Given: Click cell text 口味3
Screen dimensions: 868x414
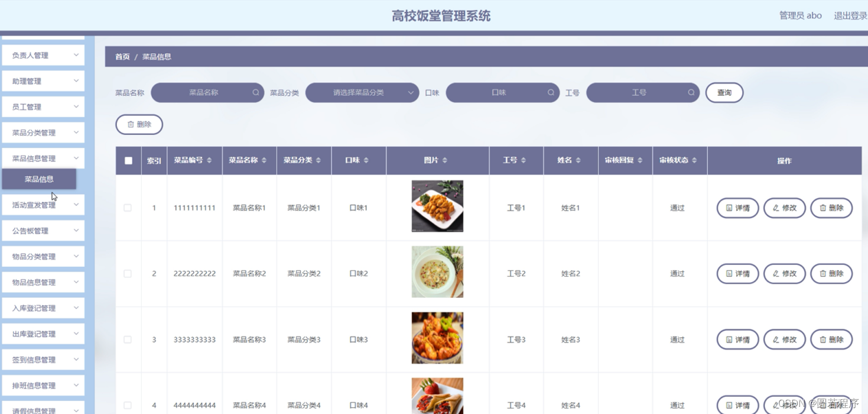Looking at the screenshot, I should (359, 339).
